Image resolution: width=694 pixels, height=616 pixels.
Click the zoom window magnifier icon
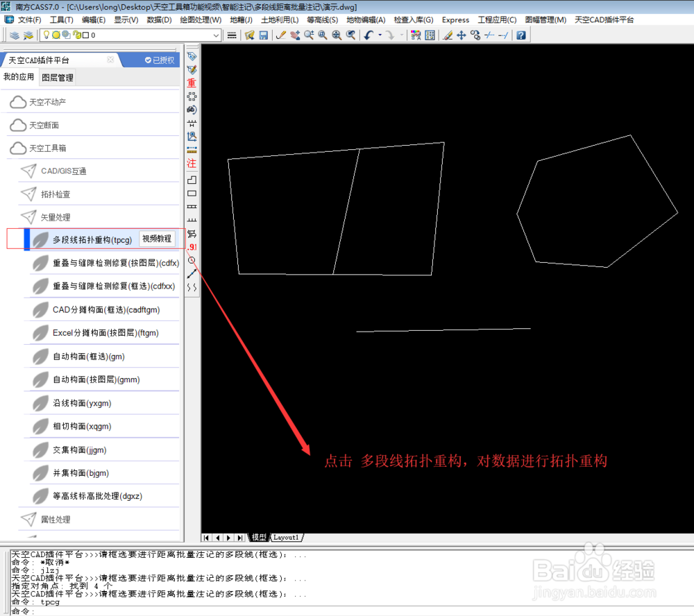click(x=322, y=35)
